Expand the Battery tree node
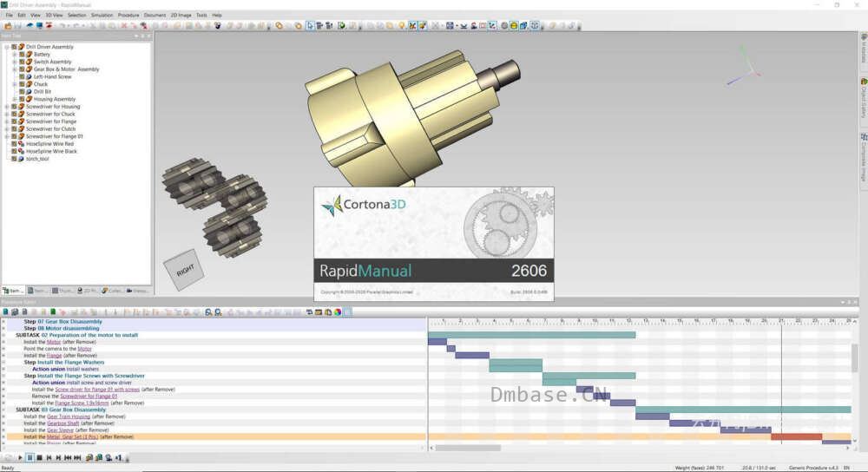868x472 pixels. click(15, 54)
